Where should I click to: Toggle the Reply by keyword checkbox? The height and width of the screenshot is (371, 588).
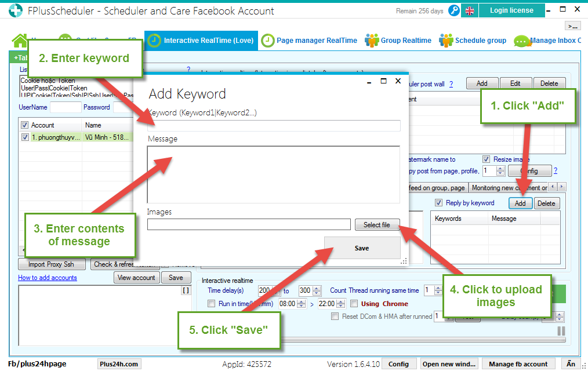click(438, 203)
